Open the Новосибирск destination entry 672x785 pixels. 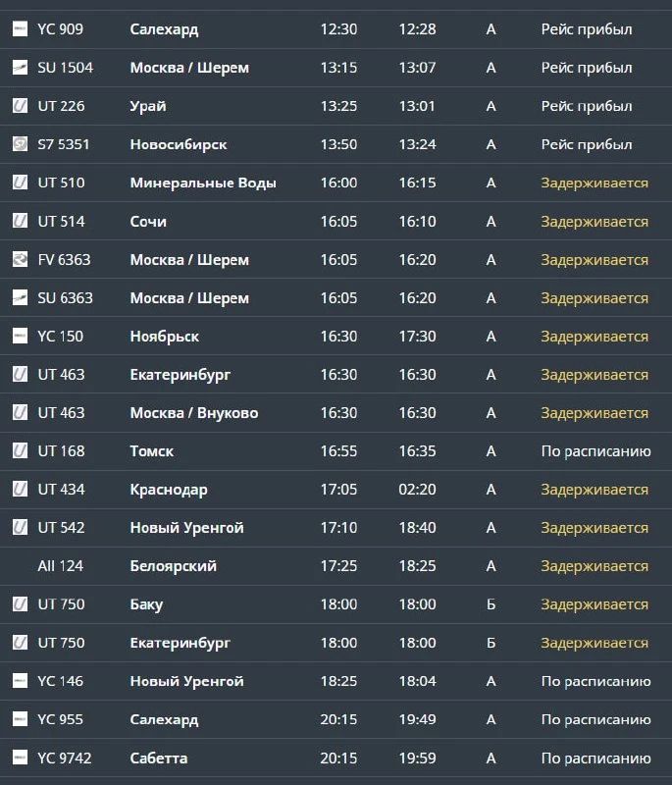179,144
